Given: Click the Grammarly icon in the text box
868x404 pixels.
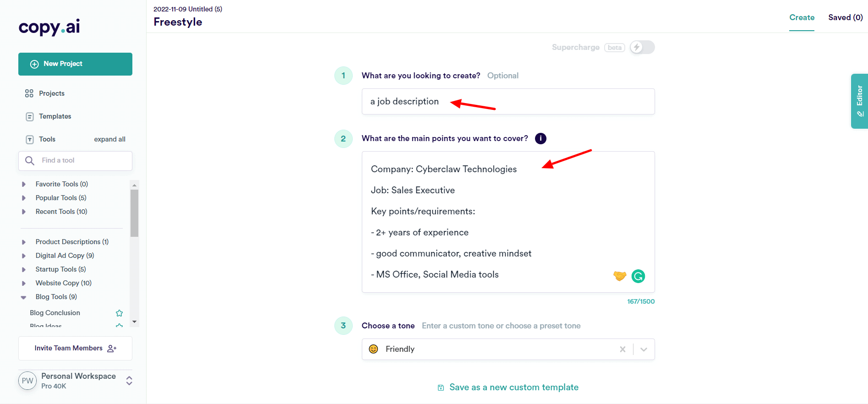Looking at the screenshot, I should coord(638,276).
